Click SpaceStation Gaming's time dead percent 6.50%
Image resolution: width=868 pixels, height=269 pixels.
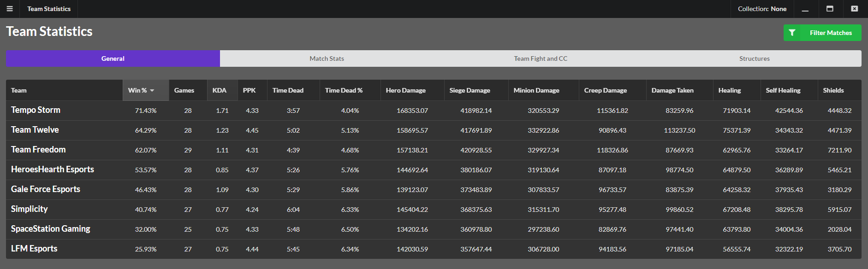click(x=350, y=229)
